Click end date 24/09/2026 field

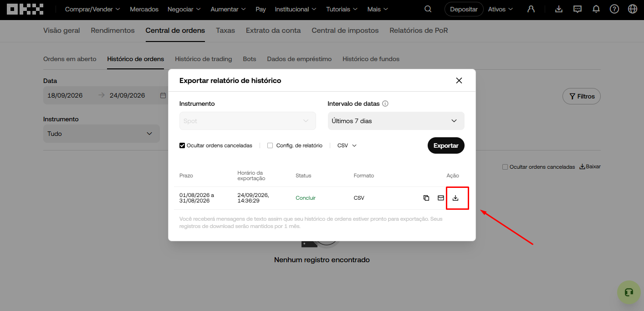(x=128, y=95)
